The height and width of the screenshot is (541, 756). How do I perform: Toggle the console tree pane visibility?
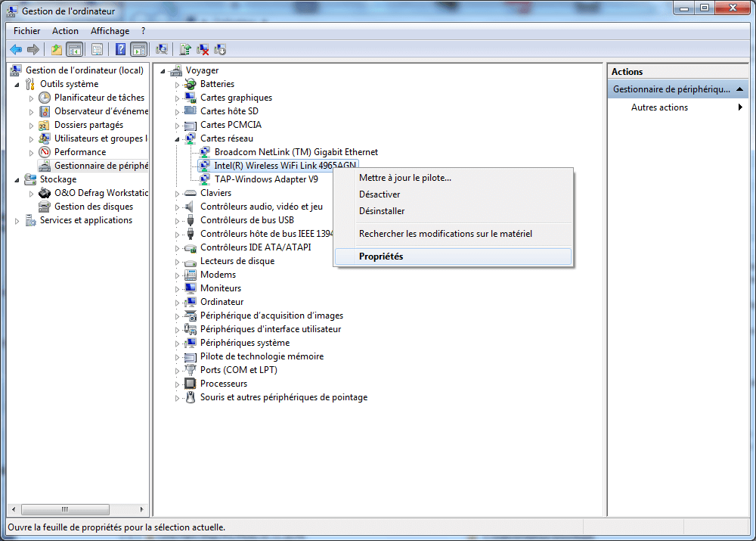click(75, 49)
